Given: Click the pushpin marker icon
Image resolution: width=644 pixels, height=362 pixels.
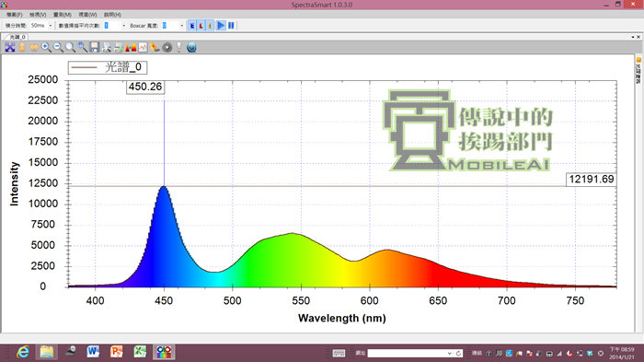Looking at the screenshot, I should tap(155, 47).
